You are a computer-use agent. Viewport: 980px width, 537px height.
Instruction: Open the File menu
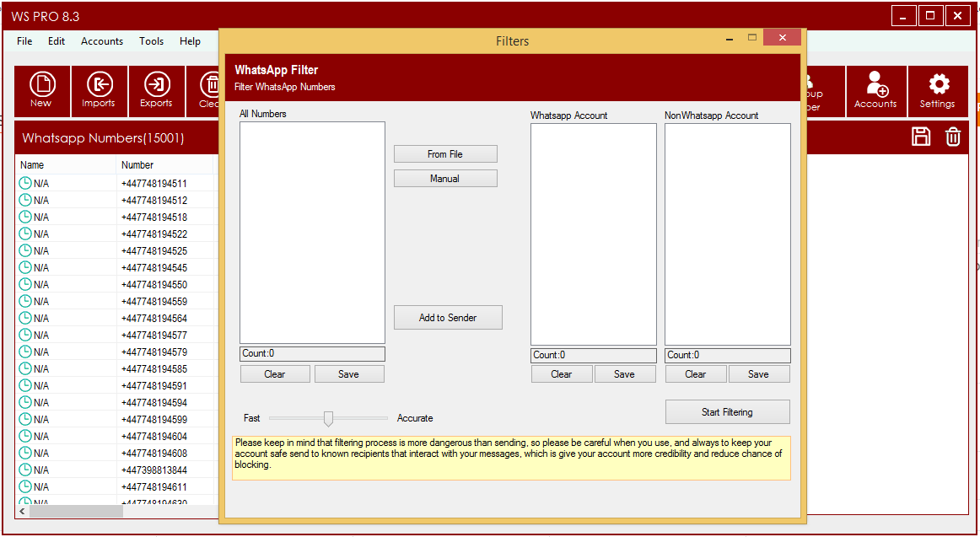pos(25,41)
